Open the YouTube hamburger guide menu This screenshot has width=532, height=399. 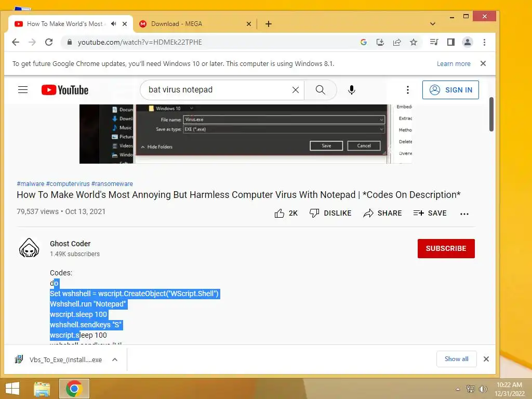point(23,89)
